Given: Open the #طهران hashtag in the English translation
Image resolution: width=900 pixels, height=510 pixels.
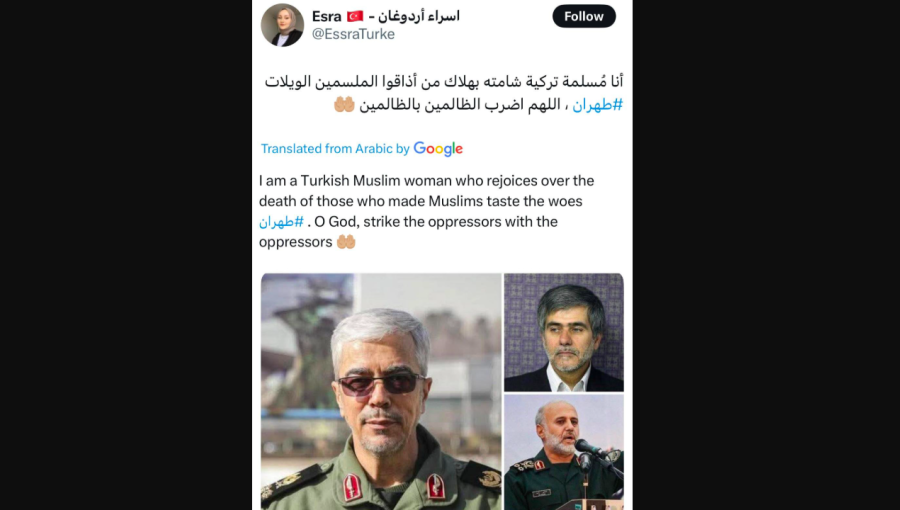Looking at the screenshot, I should (x=281, y=222).
